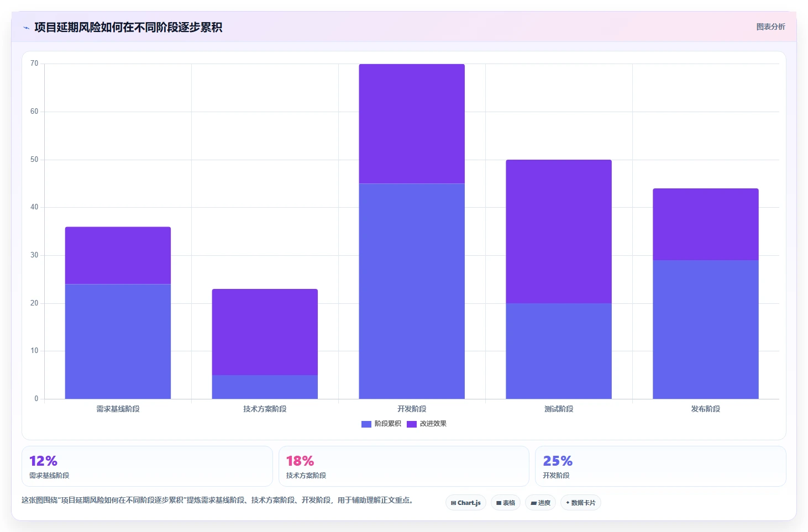Click the 需求基线阶段 x-axis label

[118, 409]
